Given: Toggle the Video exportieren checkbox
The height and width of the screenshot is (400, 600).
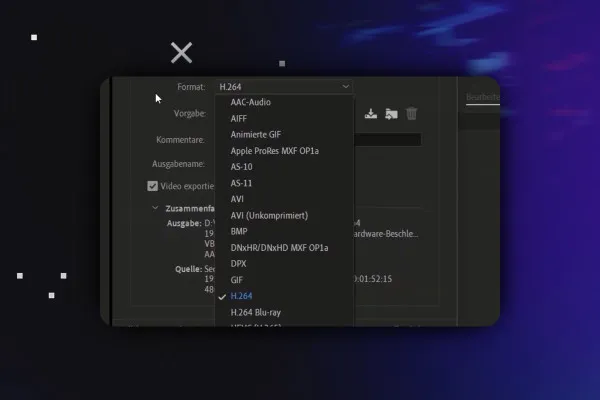Looking at the screenshot, I should tap(152, 186).
